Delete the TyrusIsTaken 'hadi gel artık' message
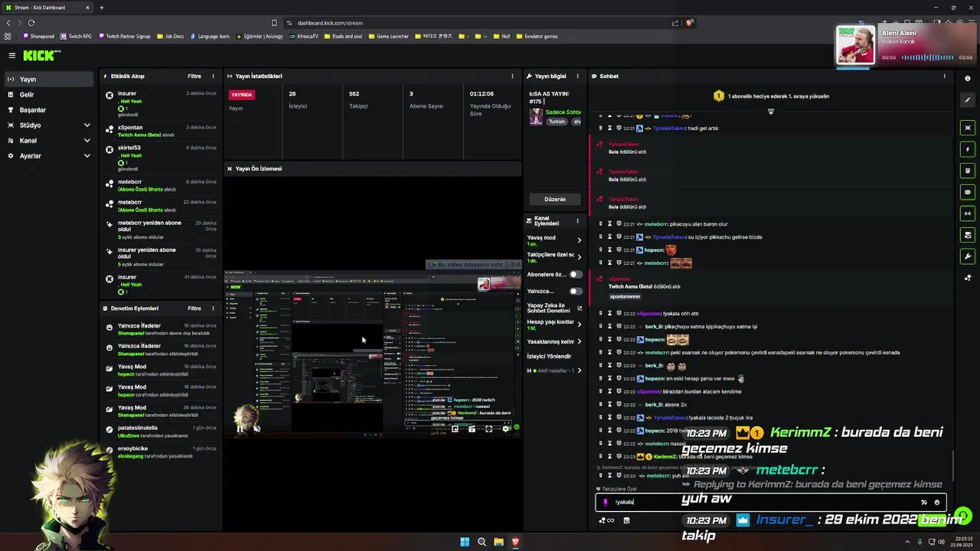 [600, 129]
